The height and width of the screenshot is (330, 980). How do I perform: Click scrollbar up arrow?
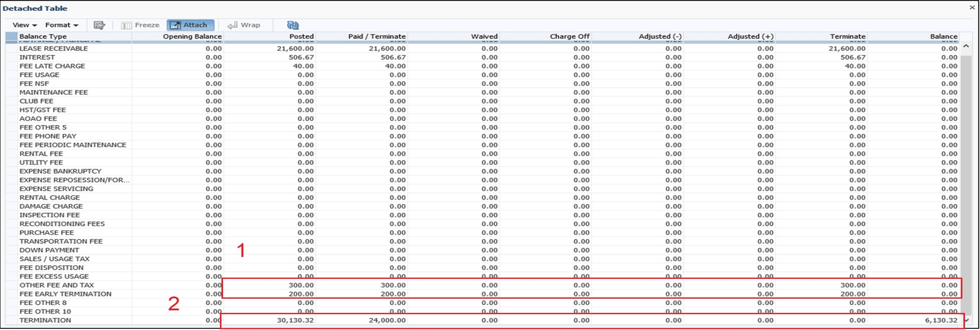coord(966,46)
